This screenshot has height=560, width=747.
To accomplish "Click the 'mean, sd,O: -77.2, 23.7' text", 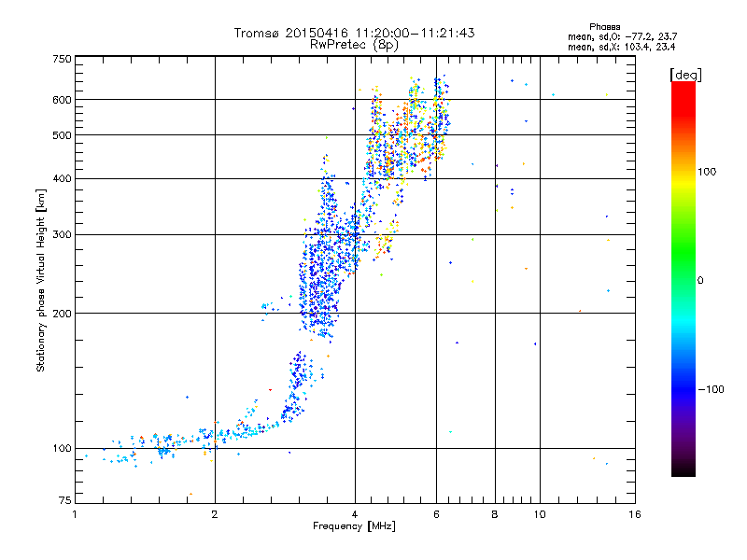I will [622, 37].
